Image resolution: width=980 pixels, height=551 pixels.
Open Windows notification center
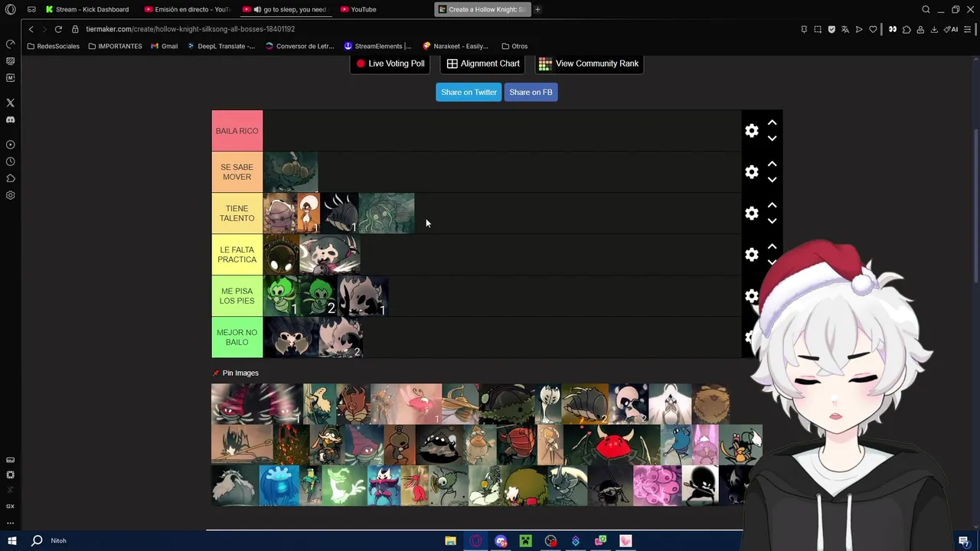[x=963, y=541]
